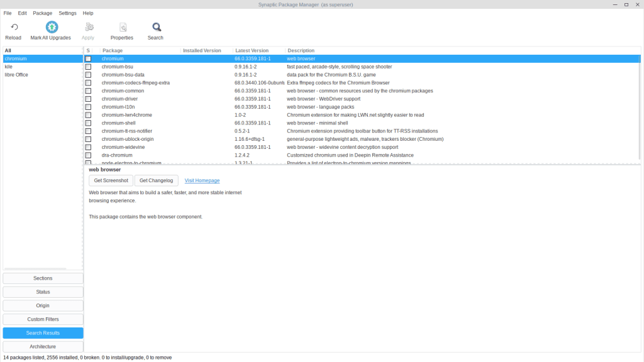This screenshot has width=644, height=362.
Task: Click version 1.16.6+dfsg-1 cell
Action: point(250,139)
